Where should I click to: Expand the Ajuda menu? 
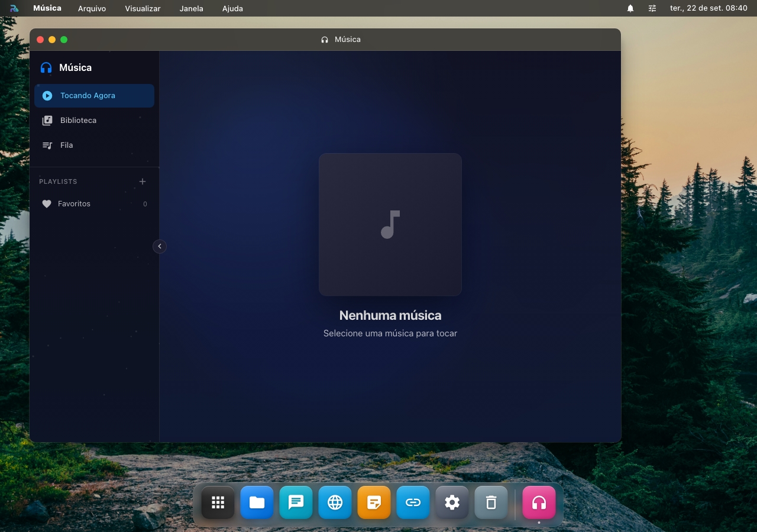(232, 8)
